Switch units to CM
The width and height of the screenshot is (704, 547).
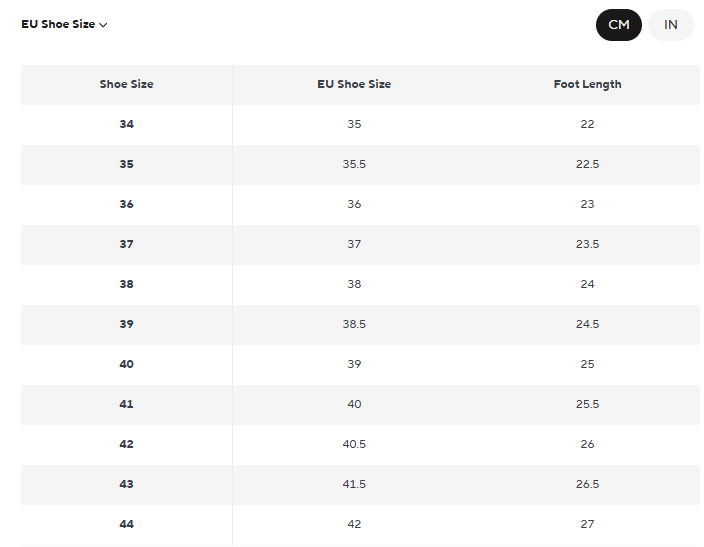click(x=619, y=25)
